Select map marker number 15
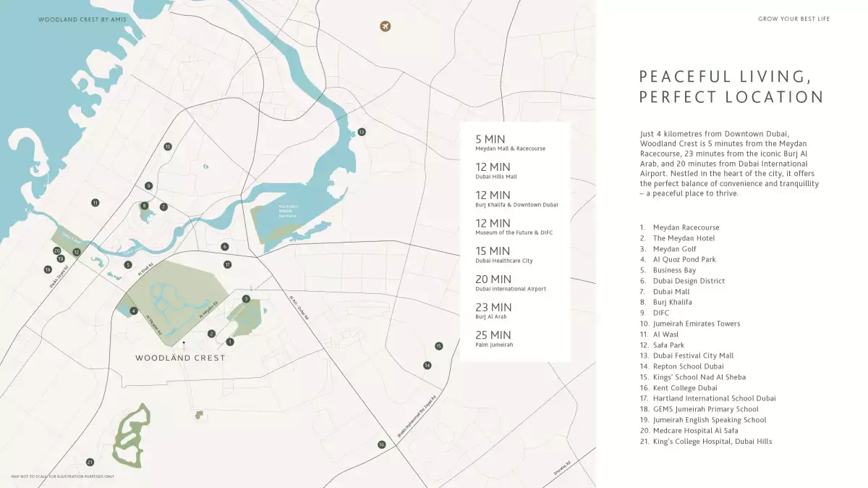The image size is (868, 488). 438,346
